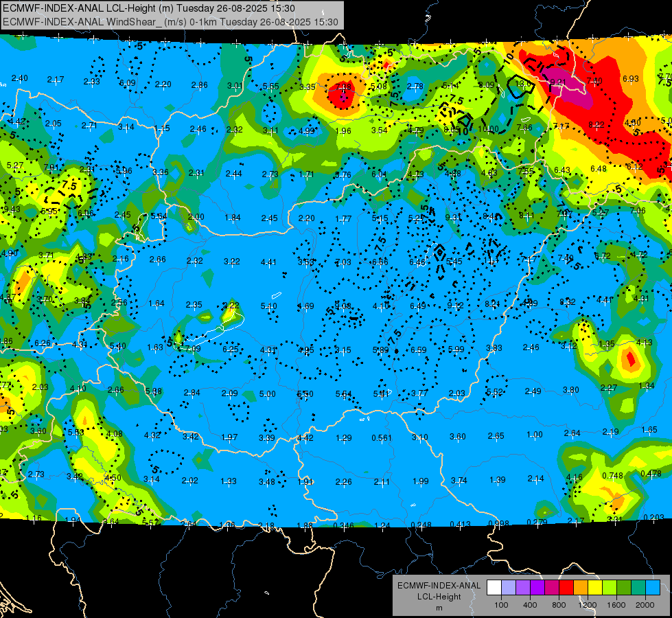Click the medium purple legend swatch
The width and height of the screenshot is (672, 618).
pyautogui.click(x=523, y=587)
